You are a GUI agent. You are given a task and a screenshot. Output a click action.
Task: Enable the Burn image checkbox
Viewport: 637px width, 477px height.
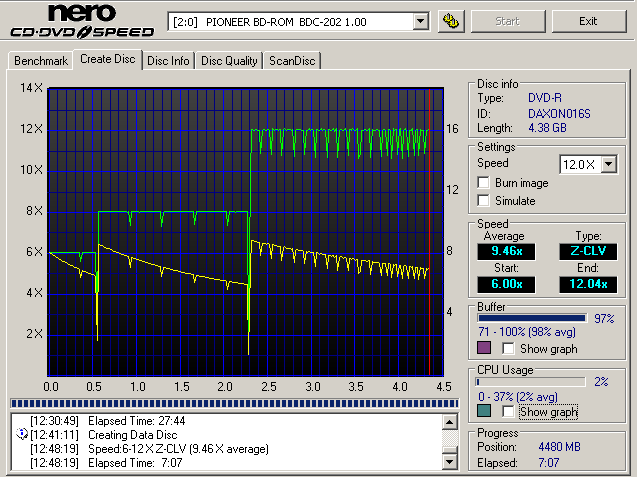485,183
